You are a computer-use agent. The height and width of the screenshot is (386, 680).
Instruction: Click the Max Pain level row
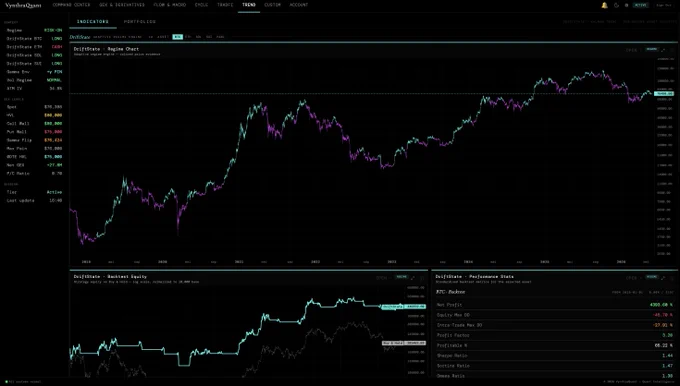click(34, 148)
